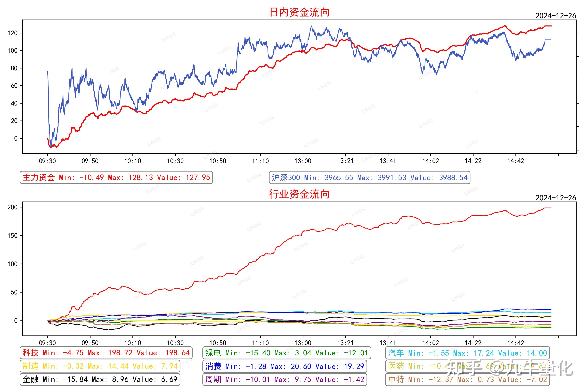Image resolution: width=588 pixels, height=392 pixels.
Task: Click the 绿电 Value -12.01 legend box
Action: click(x=287, y=353)
